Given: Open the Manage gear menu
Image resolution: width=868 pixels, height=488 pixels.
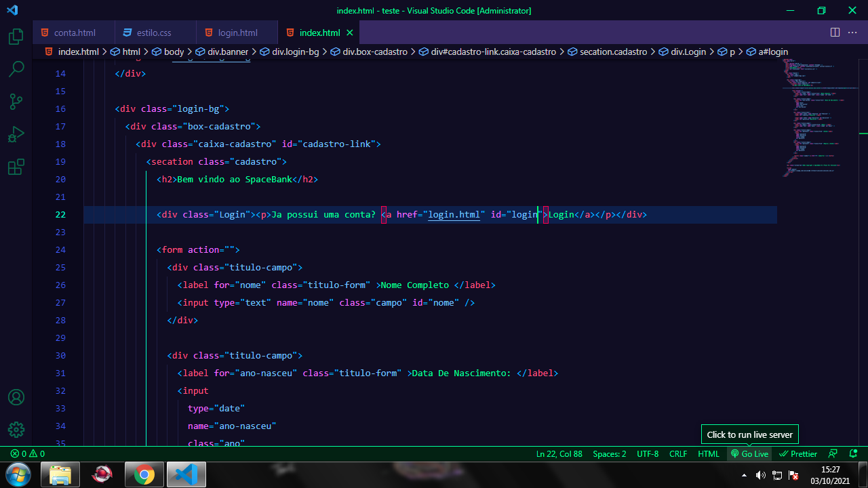Looking at the screenshot, I should (16, 430).
